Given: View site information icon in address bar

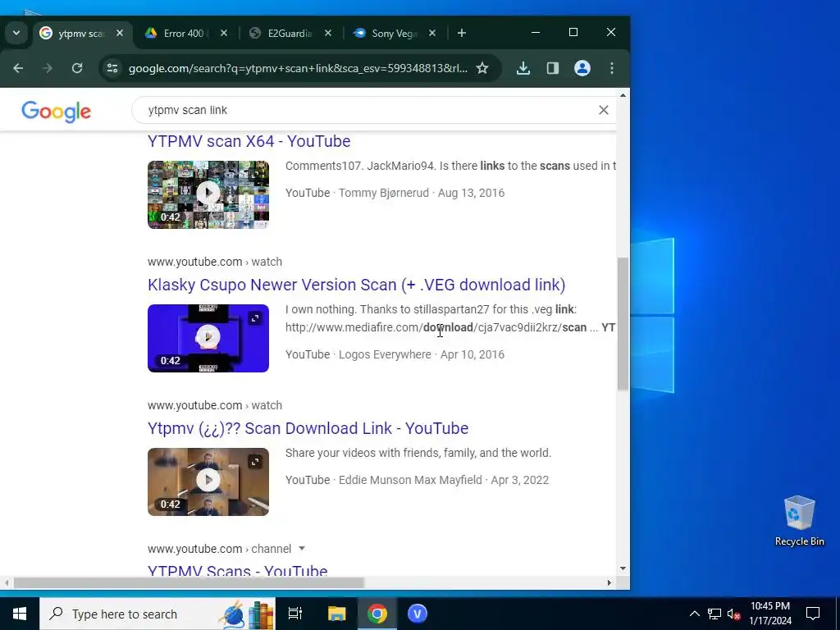Looking at the screenshot, I should pyautogui.click(x=112, y=68).
